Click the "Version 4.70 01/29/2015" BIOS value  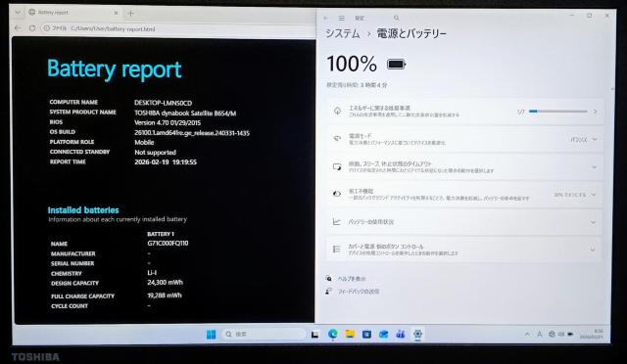[x=168, y=122]
